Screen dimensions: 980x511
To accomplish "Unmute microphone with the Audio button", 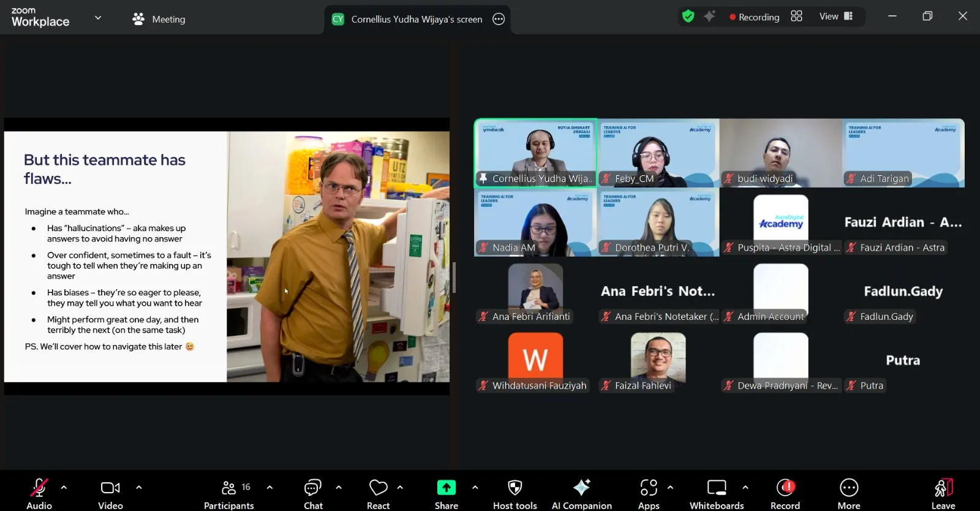I will (x=39, y=493).
